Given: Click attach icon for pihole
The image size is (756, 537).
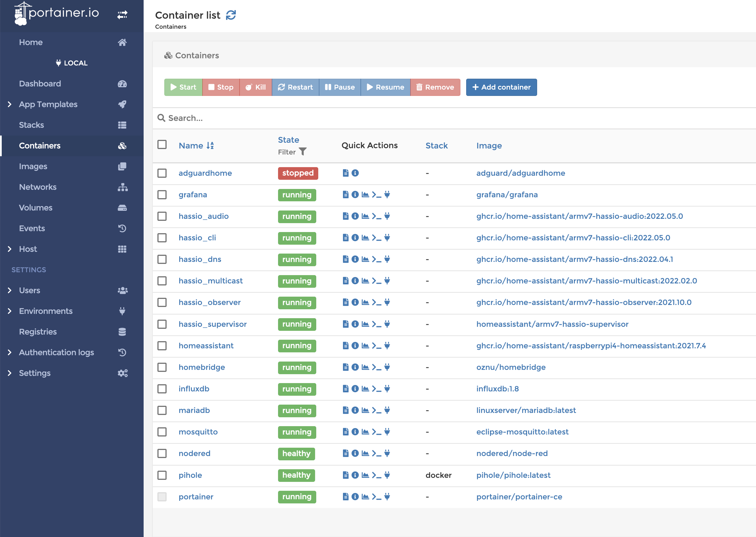Looking at the screenshot, I should 387,475.
